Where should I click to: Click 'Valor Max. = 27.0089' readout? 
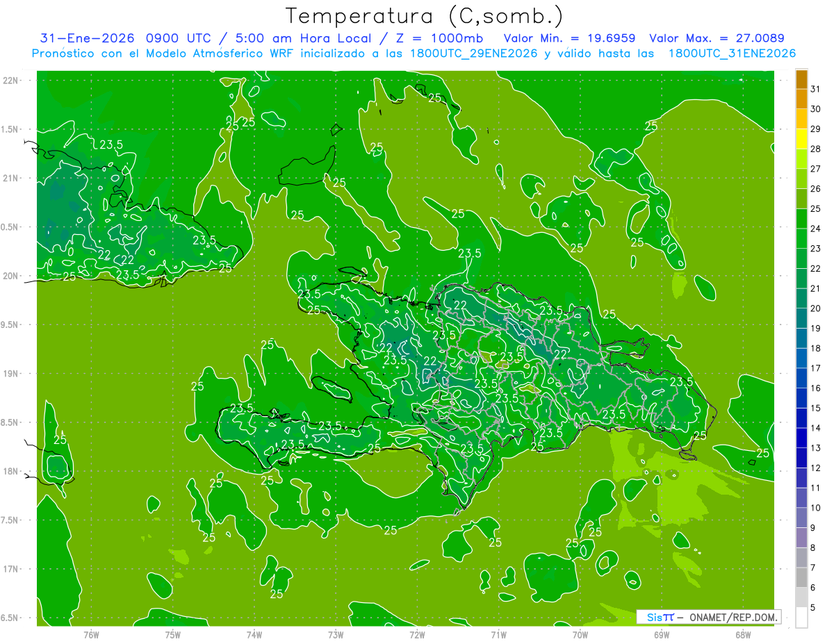(x=717, y=38)
